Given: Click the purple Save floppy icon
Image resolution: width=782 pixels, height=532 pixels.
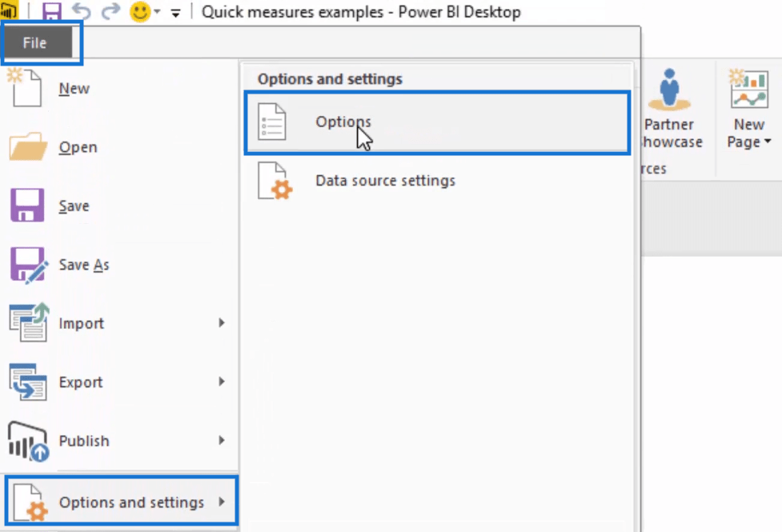Looking at the screenshot, I should point(27,205).
